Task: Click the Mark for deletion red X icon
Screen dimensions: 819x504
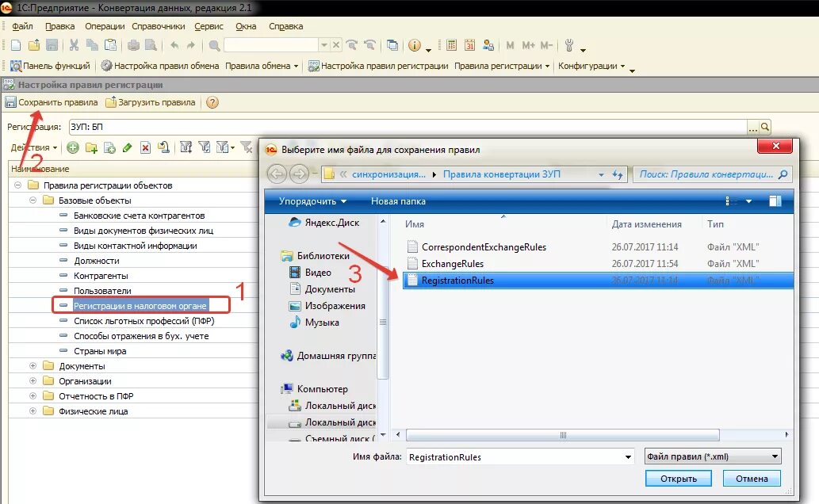Action: coord(146,148)
